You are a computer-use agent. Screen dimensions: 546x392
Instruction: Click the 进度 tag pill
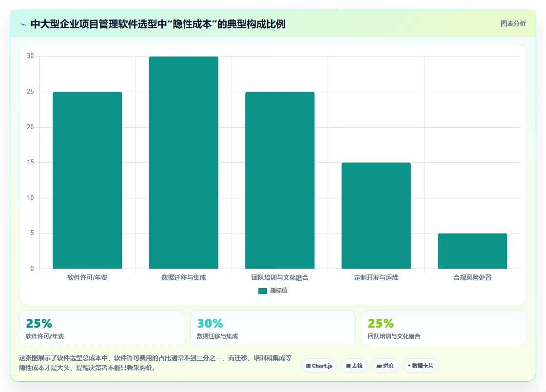point(385,366)
